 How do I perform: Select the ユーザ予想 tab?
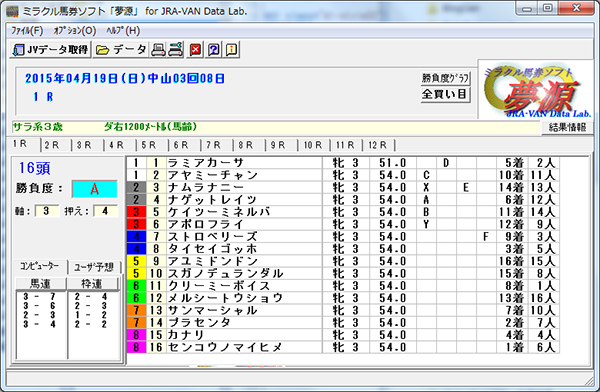(x=94, y=267)
